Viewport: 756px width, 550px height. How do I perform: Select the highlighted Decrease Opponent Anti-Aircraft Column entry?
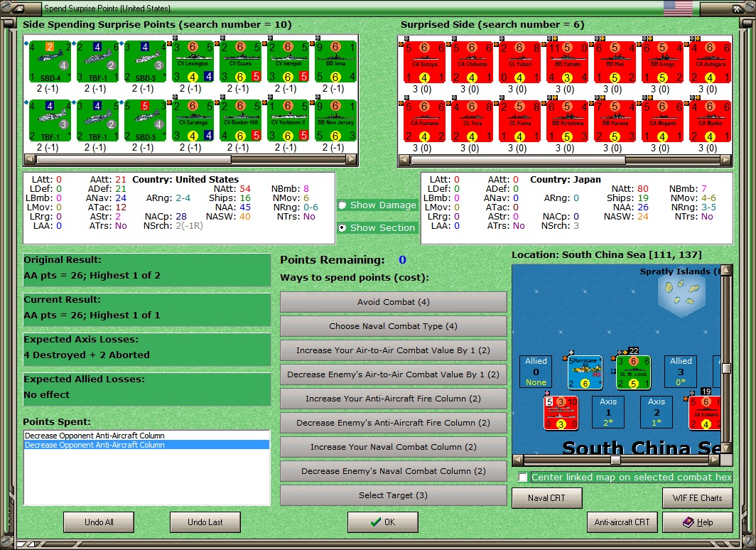click(146, 445)
